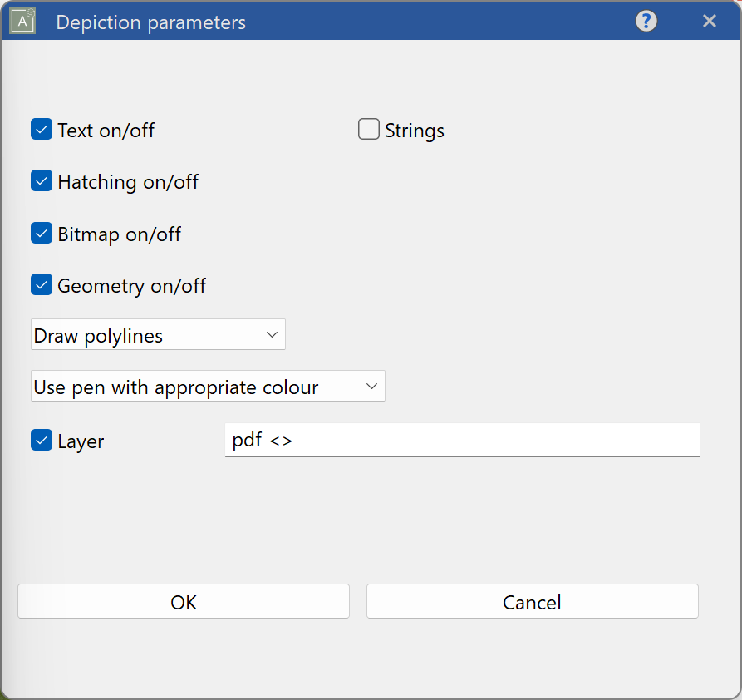Viewport: 742px width, 700px height.
Task: Click into the layer name field showing 'pdf <>'
Action: tap(462, 439)
